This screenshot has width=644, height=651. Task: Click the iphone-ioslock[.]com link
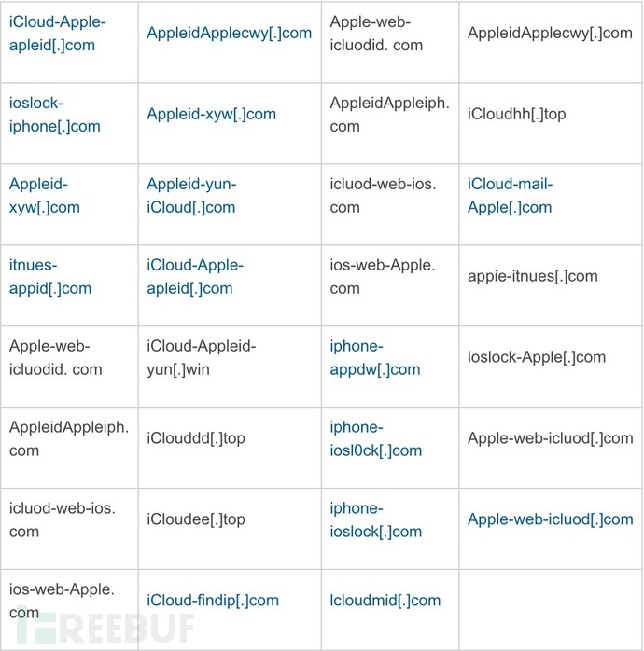[375, 519]
